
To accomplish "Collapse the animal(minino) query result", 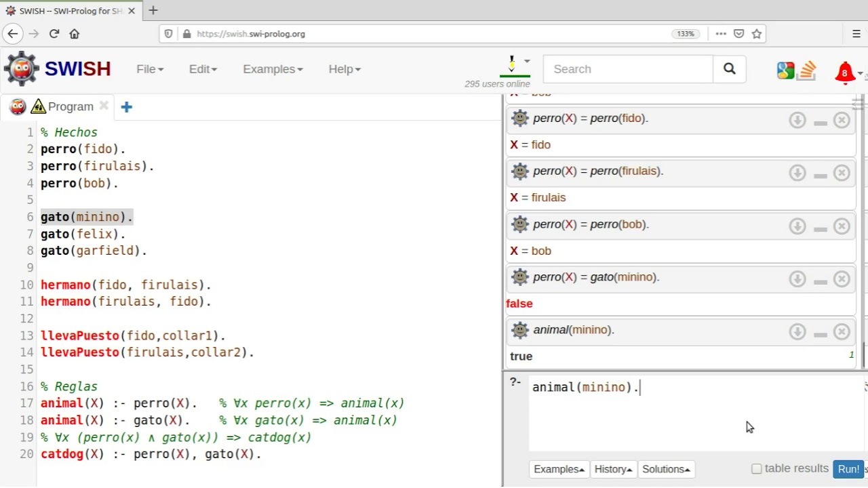I will 820,335.
